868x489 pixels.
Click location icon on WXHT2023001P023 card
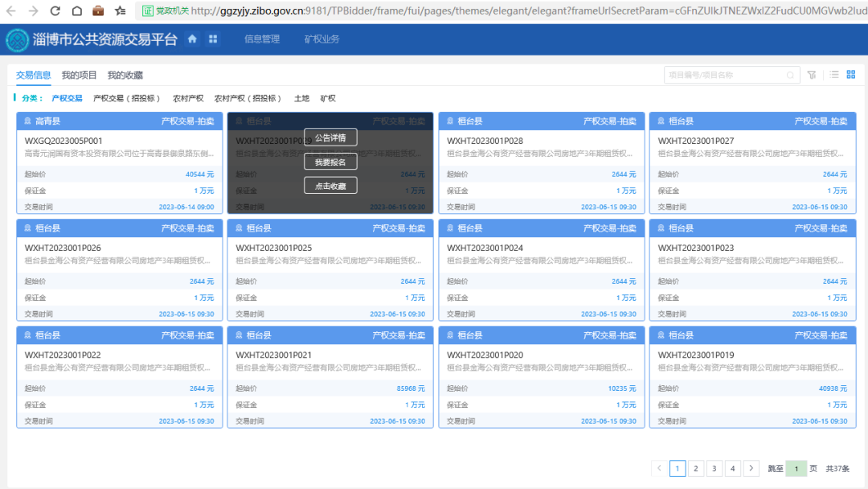(661, 228)
